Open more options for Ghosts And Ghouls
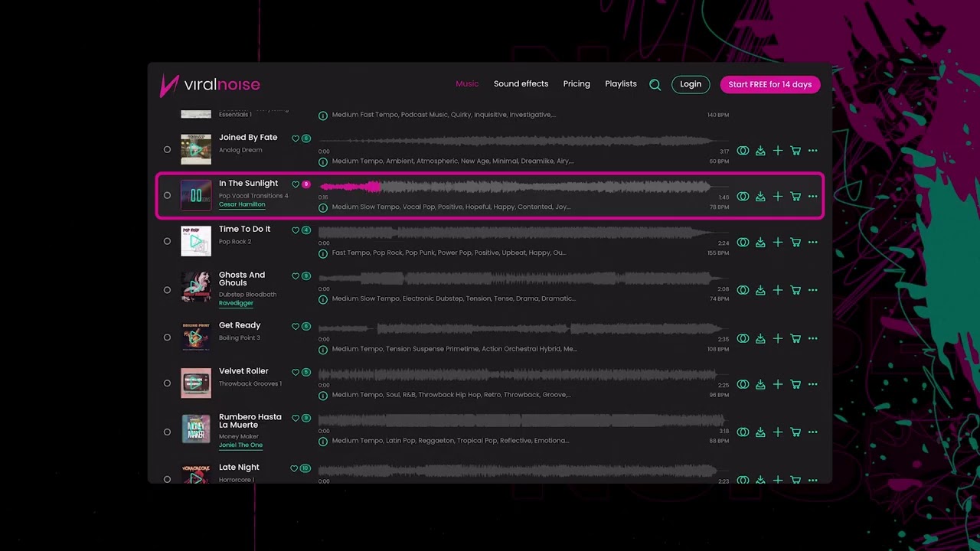980x551 pixels. [813, 290]
